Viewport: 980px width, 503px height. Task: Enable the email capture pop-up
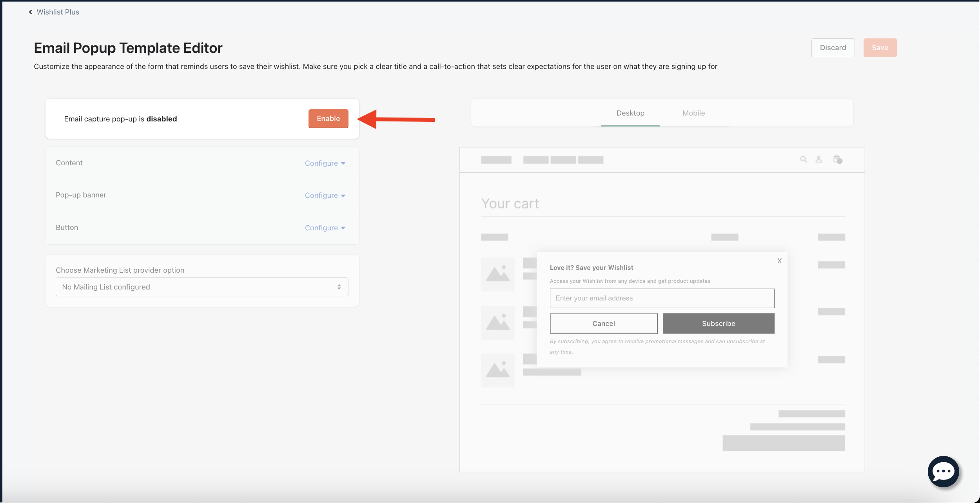tap(328, 119)
